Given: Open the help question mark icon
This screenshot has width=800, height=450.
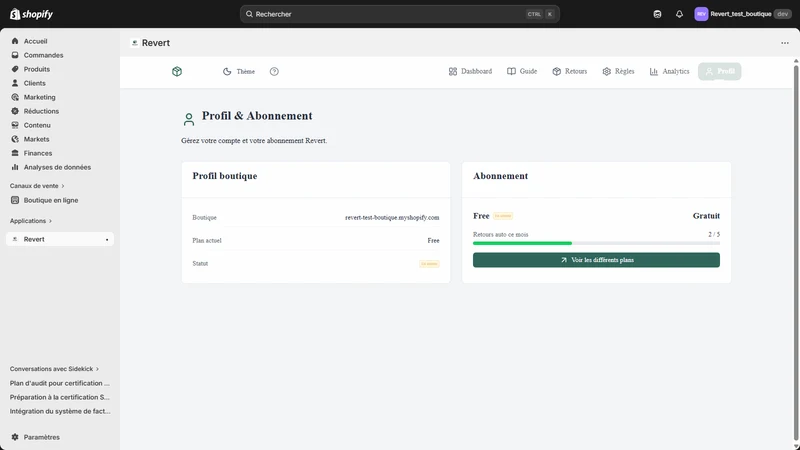Looking at the screenshot, I should pyautogui.click(x=274, y=71).
